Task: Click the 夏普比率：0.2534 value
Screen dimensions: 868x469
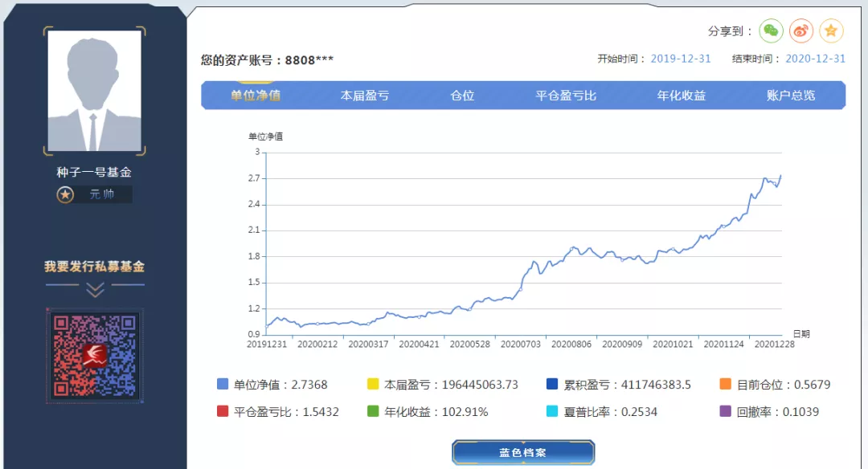Action: tap(611, 411)
